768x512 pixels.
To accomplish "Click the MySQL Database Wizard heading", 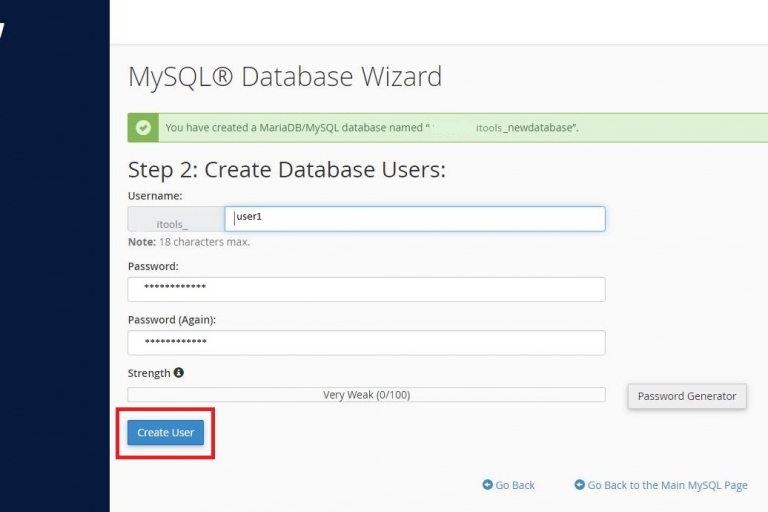I will point(285,77).
